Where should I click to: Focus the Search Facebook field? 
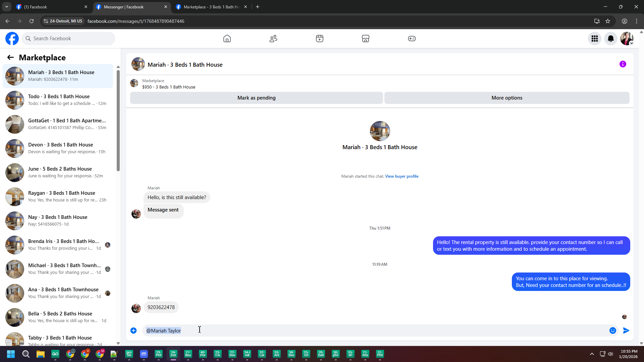pyautogui.click(x=69, y=39)
